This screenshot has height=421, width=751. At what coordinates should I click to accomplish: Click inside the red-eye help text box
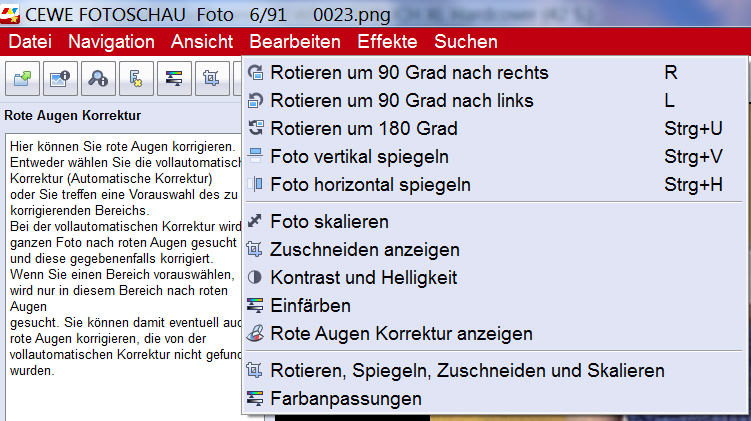pyautogui.click(x=124, y=277)
